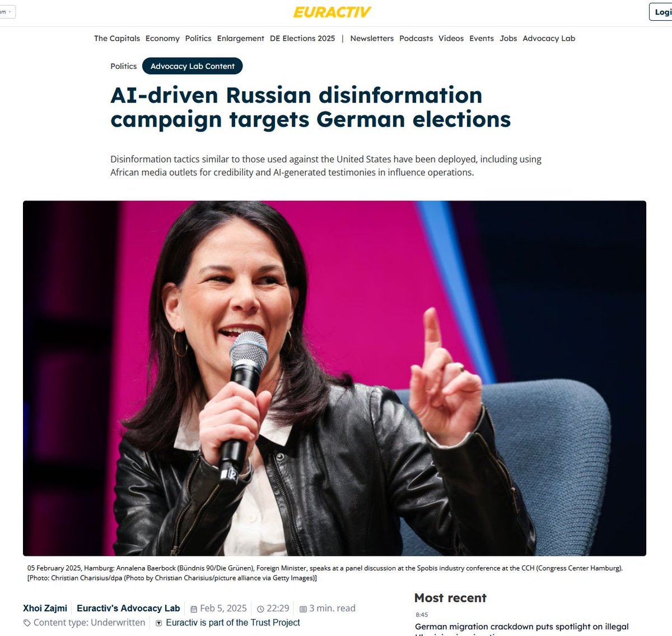This screenshot has width=672, height=636.
Task: Open the Politics navigation item
Action: [198, 38]
